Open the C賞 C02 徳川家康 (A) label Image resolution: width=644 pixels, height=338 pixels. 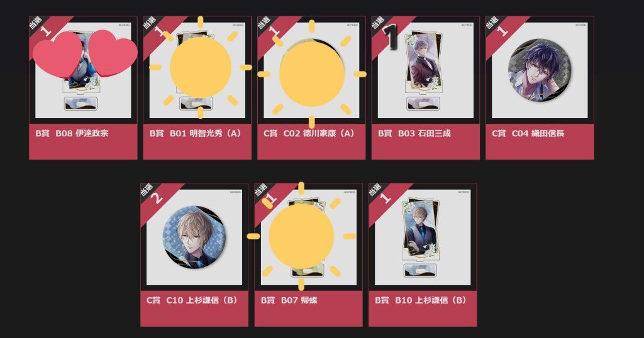309,133
